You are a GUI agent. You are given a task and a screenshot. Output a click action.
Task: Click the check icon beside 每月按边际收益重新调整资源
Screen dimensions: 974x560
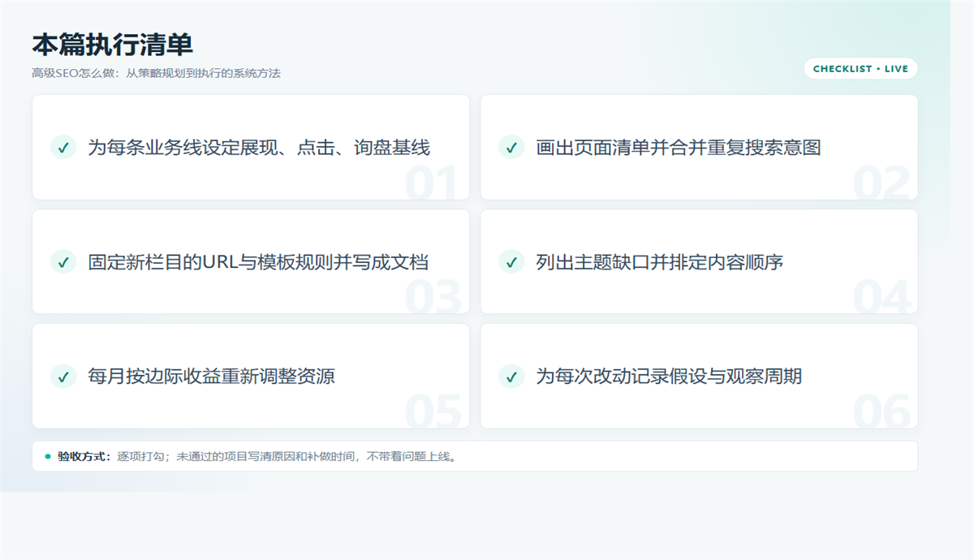click(63, 377)
